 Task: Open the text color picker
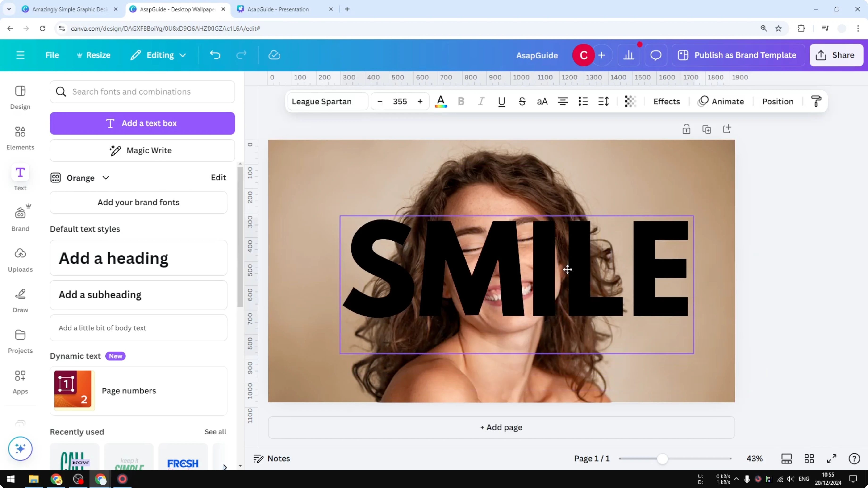[441, 101]
